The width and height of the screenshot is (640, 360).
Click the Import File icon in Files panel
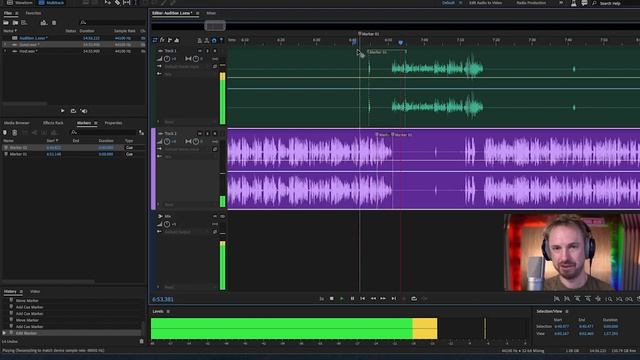pyautogui.click(x=15, y=23)
